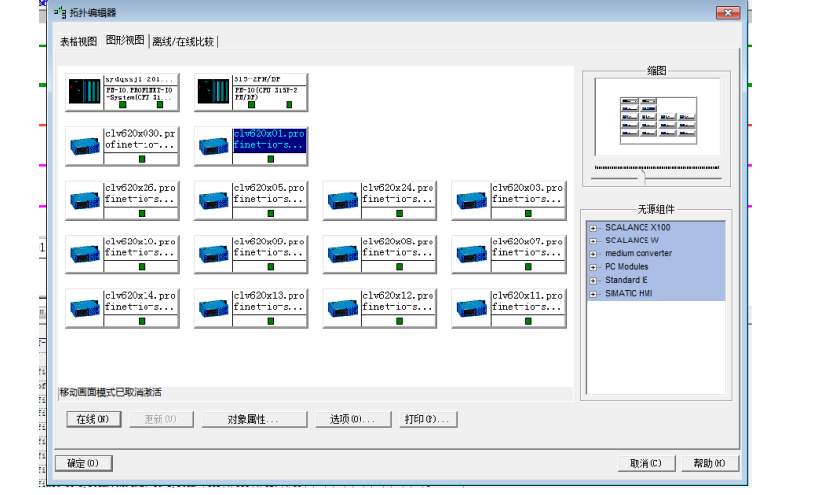Switch to the 表格视图 tab
Viewport: 819px width, 495px height.
pos(79,41)
